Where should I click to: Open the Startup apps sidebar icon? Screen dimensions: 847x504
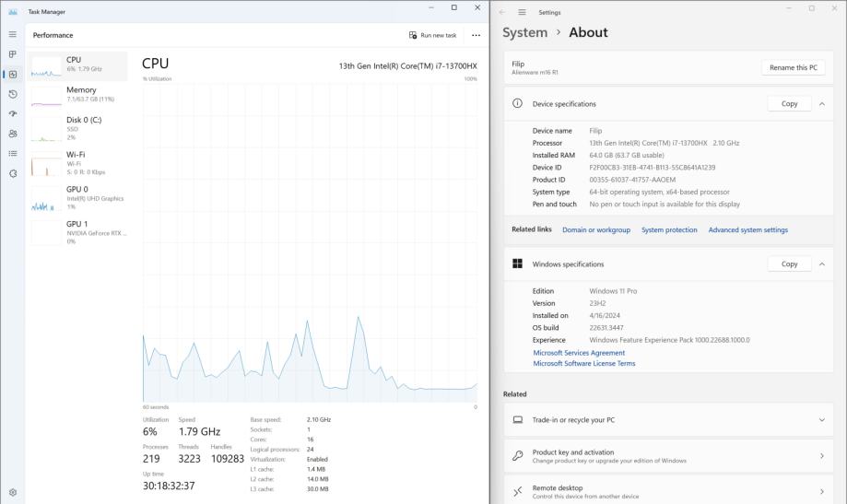(12, 114)
